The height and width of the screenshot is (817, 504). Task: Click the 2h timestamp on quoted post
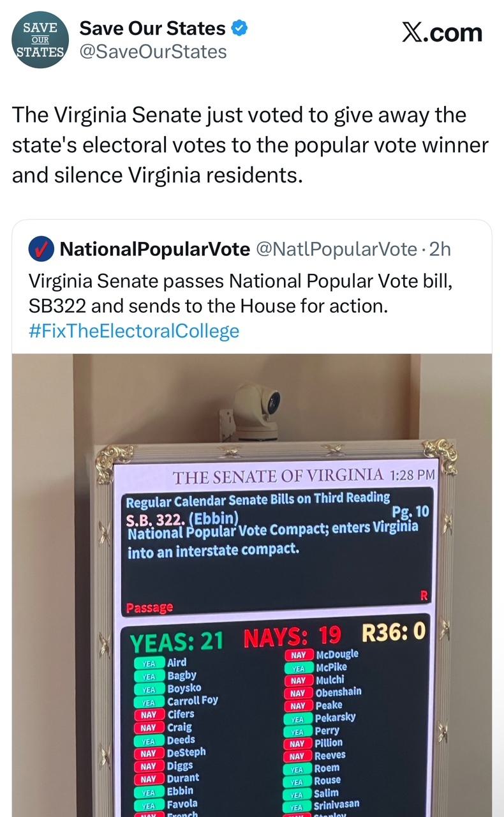(440, 250)
